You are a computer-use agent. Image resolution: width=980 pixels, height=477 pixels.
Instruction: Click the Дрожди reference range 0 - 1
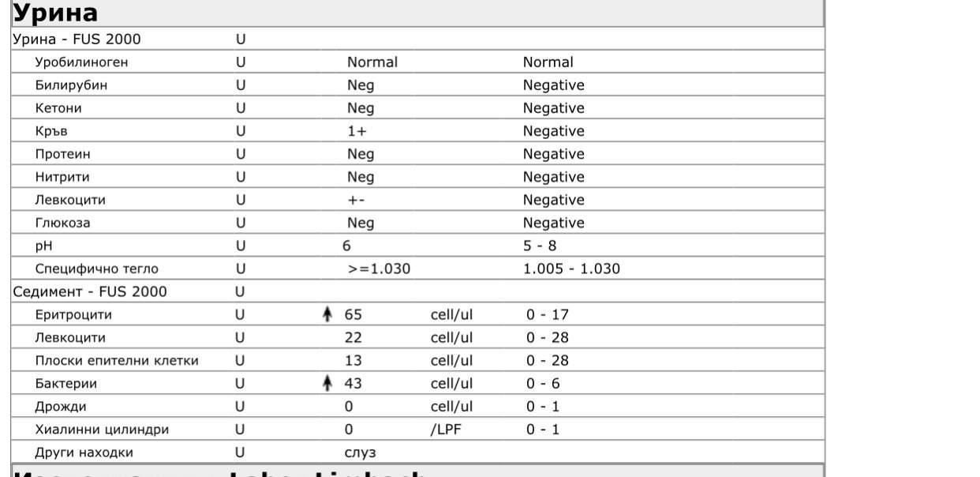[x=543, y=407]
